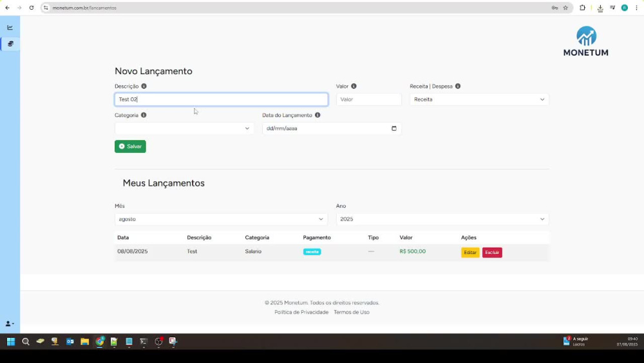
Task: Open the Ano dropdown showing 2025
Action: tap(442, 219)
